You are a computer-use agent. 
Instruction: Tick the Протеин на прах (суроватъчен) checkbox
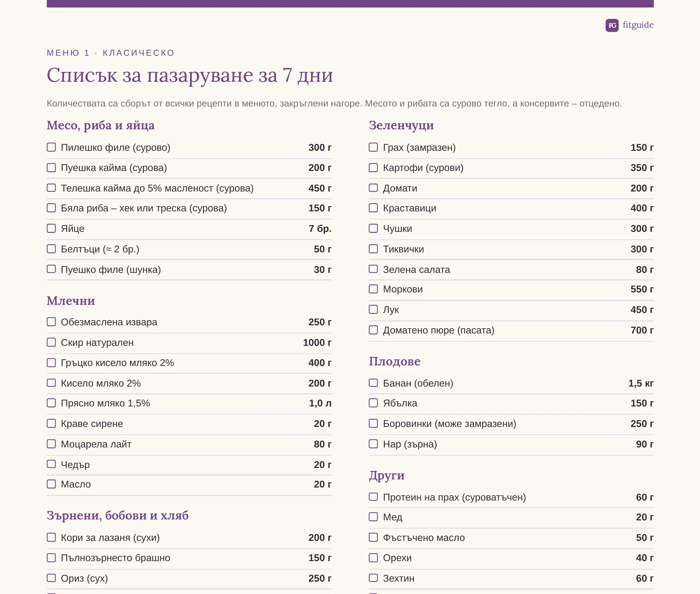click(373, 497)
